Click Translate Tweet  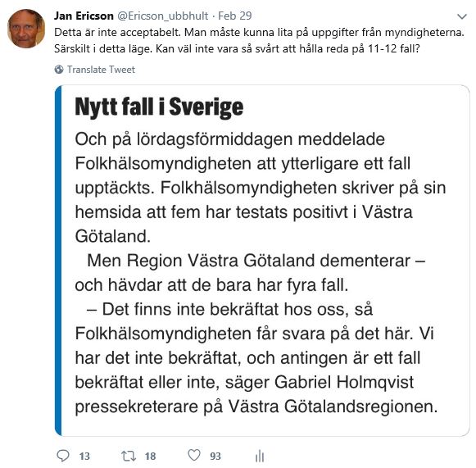(101, 70)
